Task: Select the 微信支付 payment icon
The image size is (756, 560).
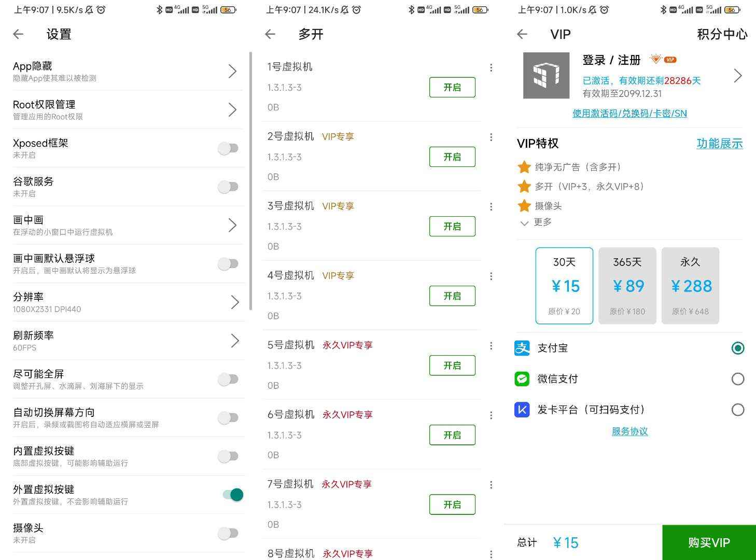Action: [522, 379]
